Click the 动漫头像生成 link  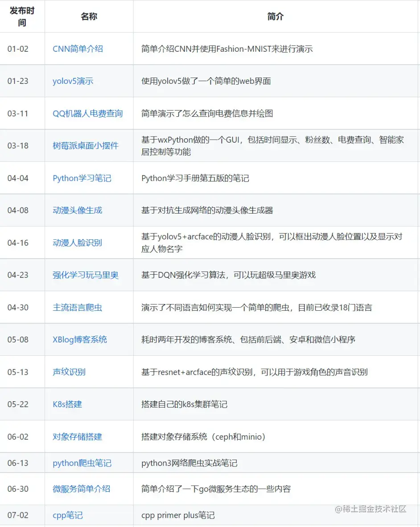click(77, 210)
